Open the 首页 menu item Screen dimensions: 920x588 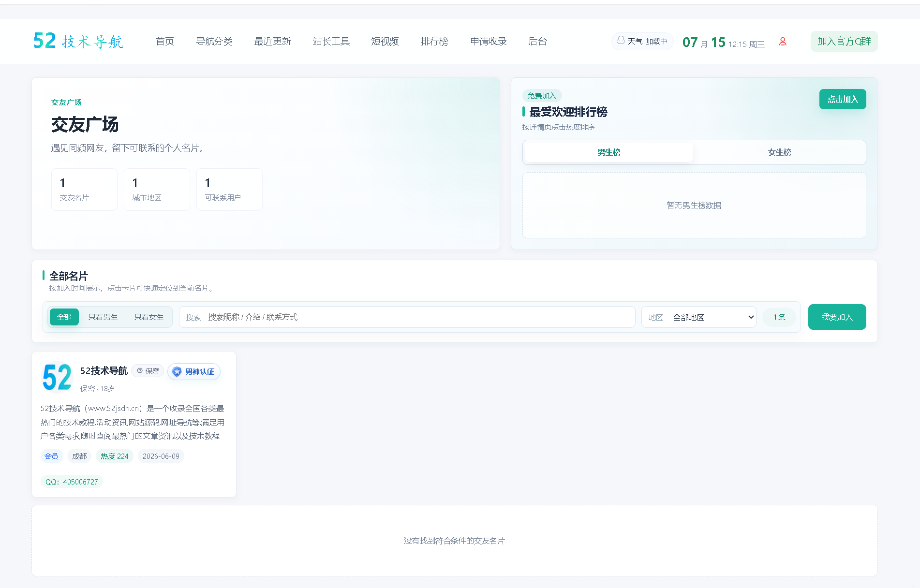(165, 42)
